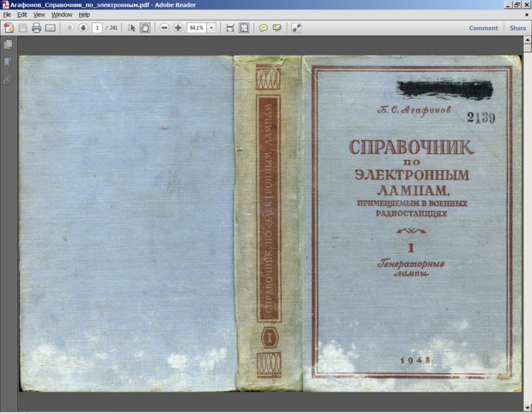Screen dimensions: 532x414
Task: Toggle fit one full page view
Action: coord(244,28)
